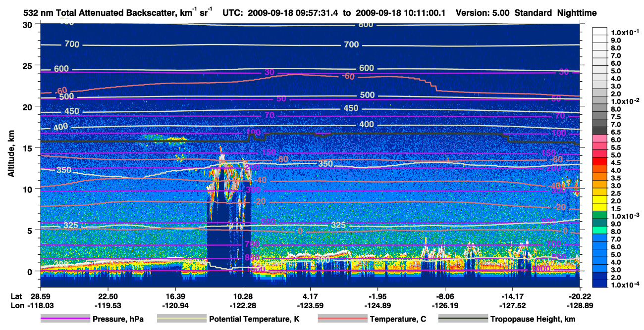
Task: Select the altitude axis tick labeled 25
Action: point(28,65)
